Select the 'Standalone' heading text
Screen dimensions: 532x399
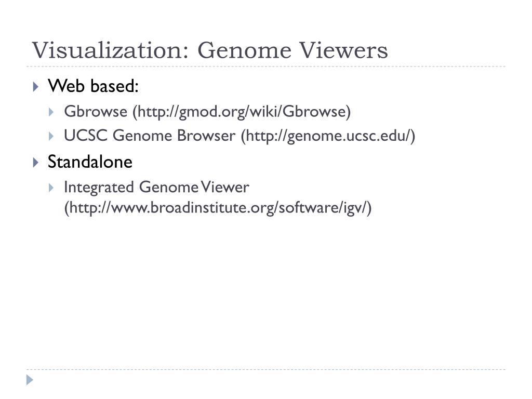pyautogui.click(x=90, y=162)
